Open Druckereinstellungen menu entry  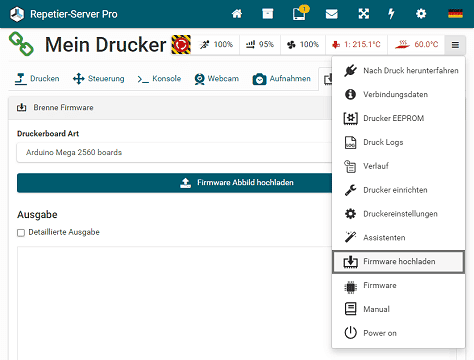point(398,214)
